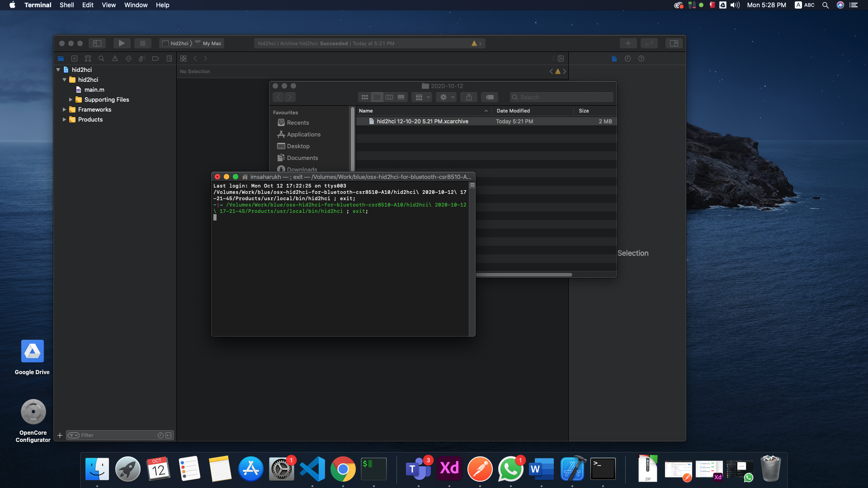
Task: Select the hid2hci xcarchive file
Action: [x=422, y=121]
